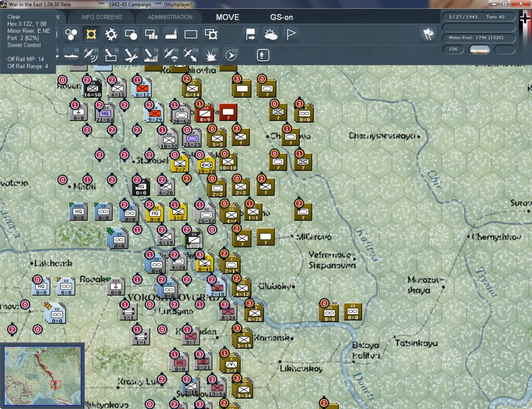
Task: Select the F10 plane with arrow icon
Action: tap(191, 55)
